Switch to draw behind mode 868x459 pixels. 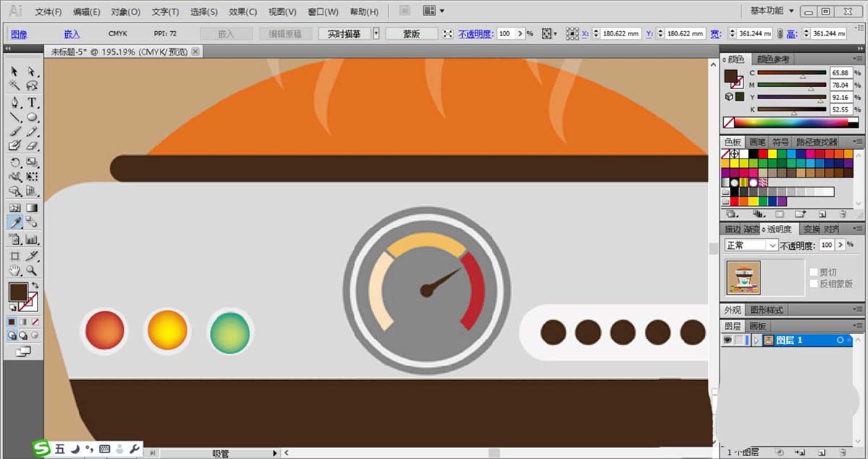23,336
